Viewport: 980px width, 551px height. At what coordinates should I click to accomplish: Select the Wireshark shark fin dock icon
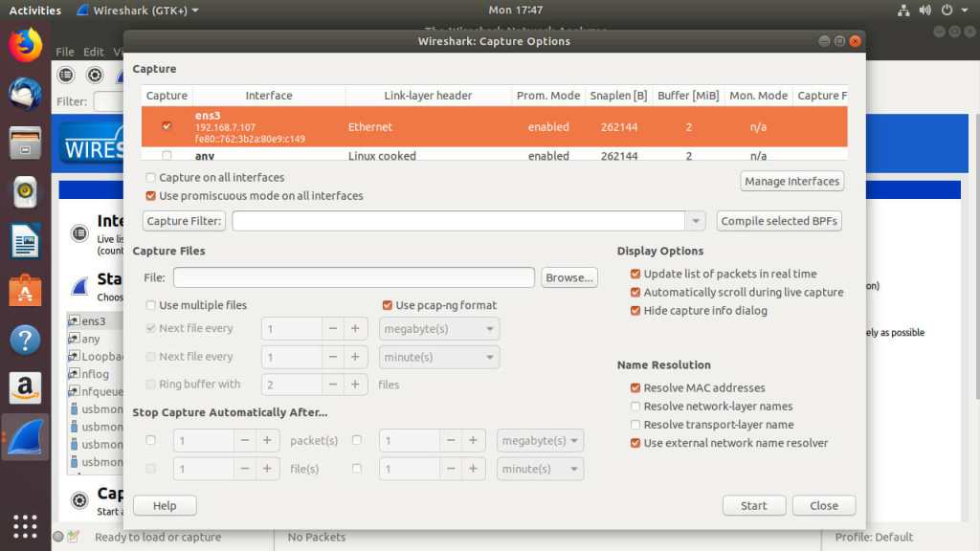tap(25, 437)
